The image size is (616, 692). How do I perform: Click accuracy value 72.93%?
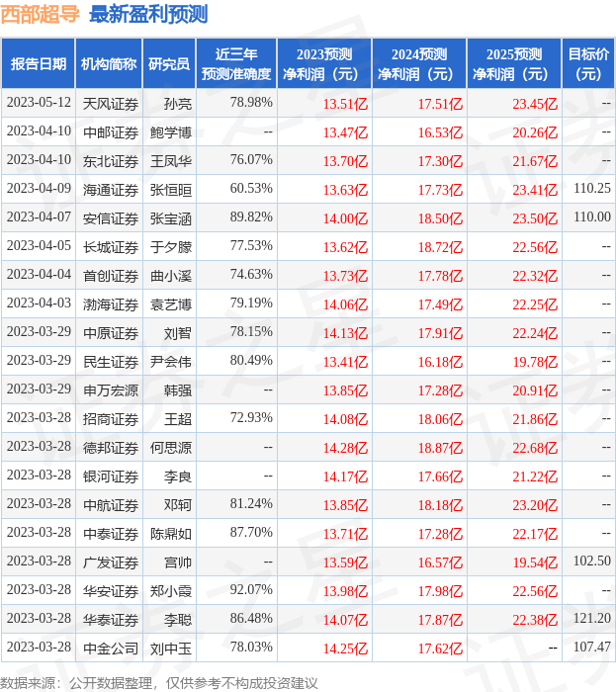(x=251, y=418)
